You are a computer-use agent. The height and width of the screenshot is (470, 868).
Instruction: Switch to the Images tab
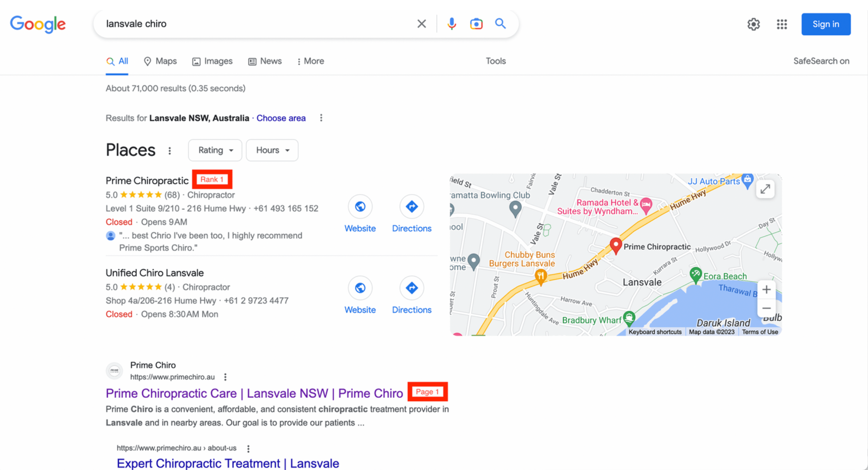pos(212,61)
